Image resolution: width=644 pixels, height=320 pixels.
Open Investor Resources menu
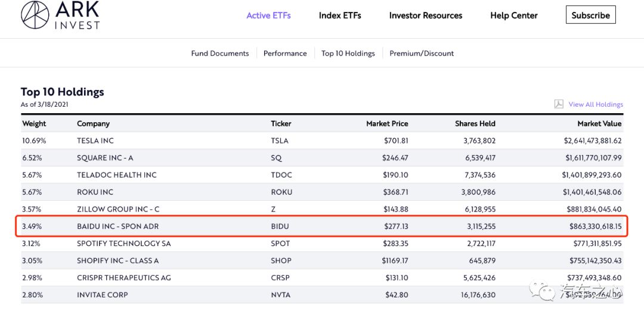click(426, 15)
